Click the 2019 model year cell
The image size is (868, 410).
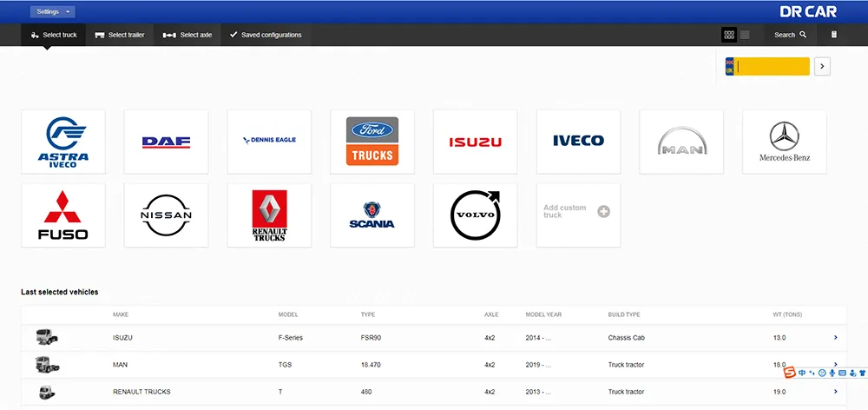pos(539,365)
